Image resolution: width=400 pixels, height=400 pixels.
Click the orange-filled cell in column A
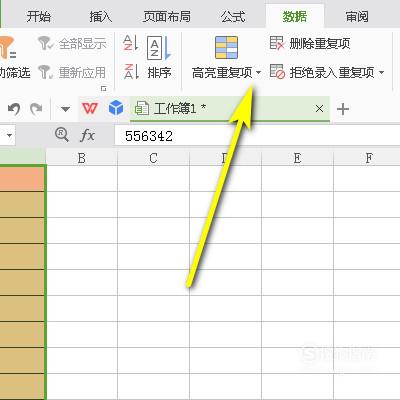point(22,179)
